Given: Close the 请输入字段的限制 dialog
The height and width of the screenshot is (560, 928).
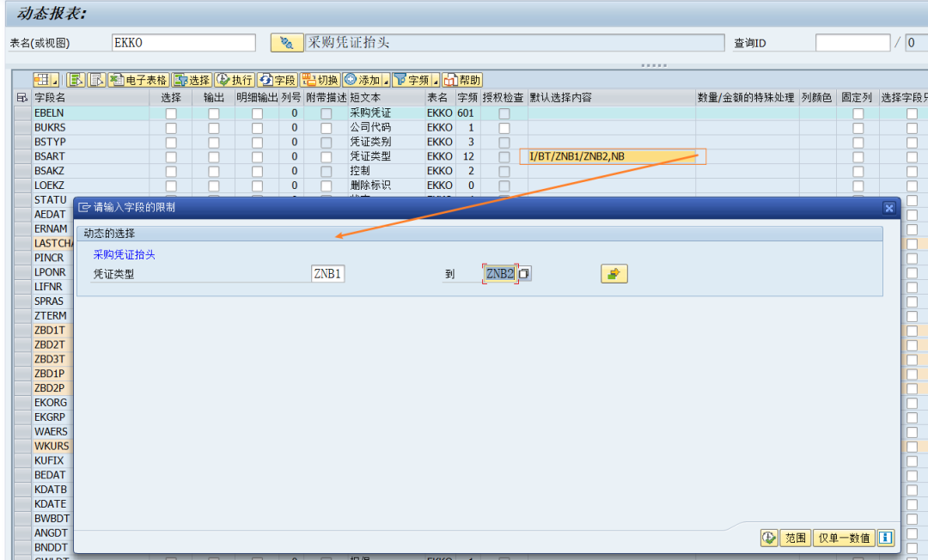Looking at the screenshot, I should [888, 208].
